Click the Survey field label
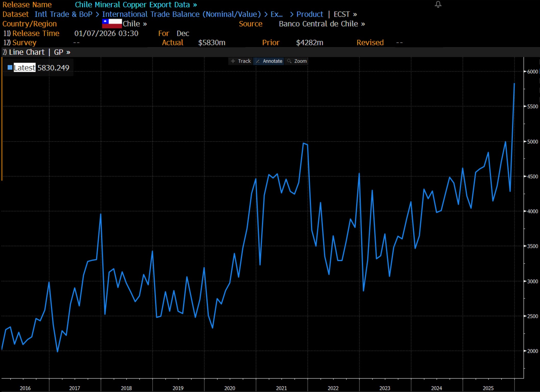The height and width of the screenshot is (392, 540). coord(24,43)
